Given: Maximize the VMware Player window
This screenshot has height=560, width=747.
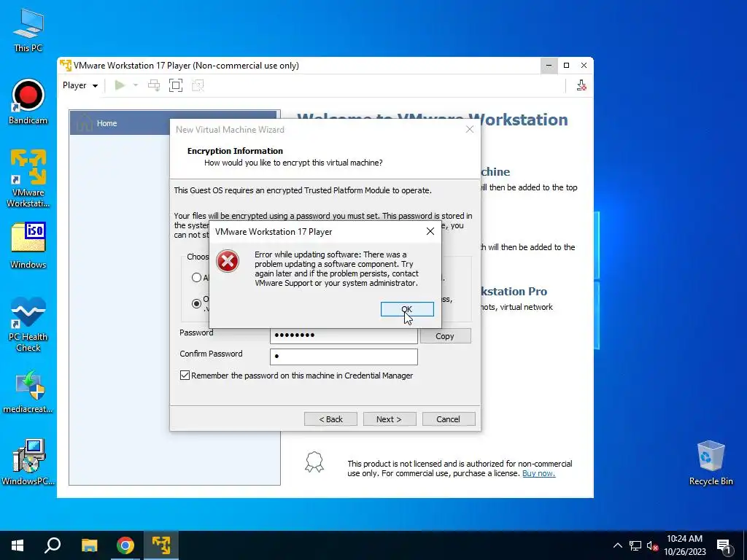Looking at the screenshot, I should (566, 65).
